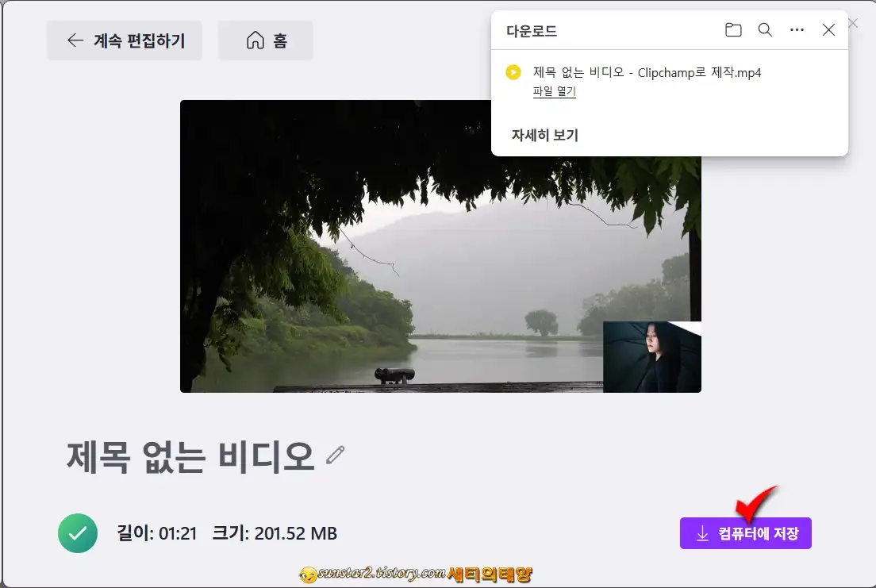The image size is (876, 588).
Task: Open the downloads more options (…) menu
Action: (797, 29)
